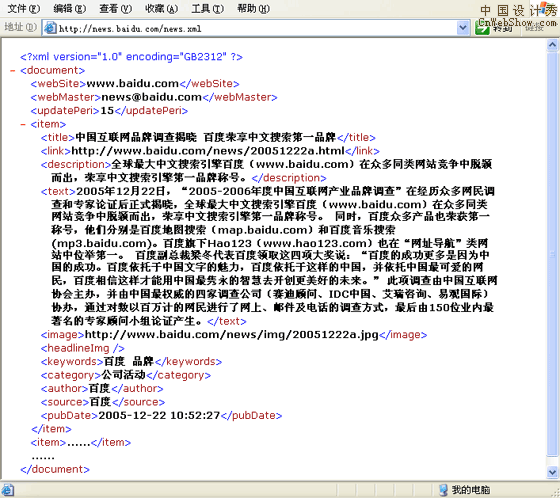The width and height of the screenshot is (560, 498).
Task: Open the 工具(T) menu
Action: coord(207,8)
